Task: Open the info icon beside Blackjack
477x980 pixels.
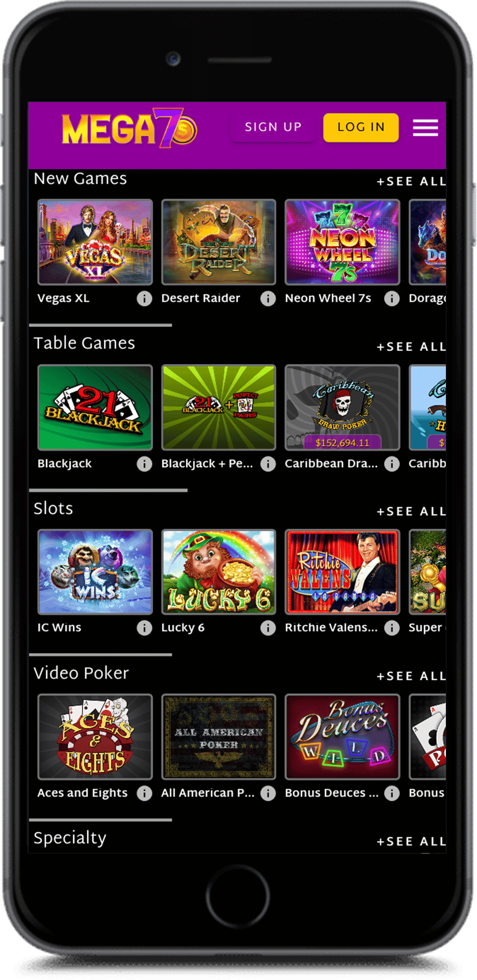Action: (x=144, y=464)
